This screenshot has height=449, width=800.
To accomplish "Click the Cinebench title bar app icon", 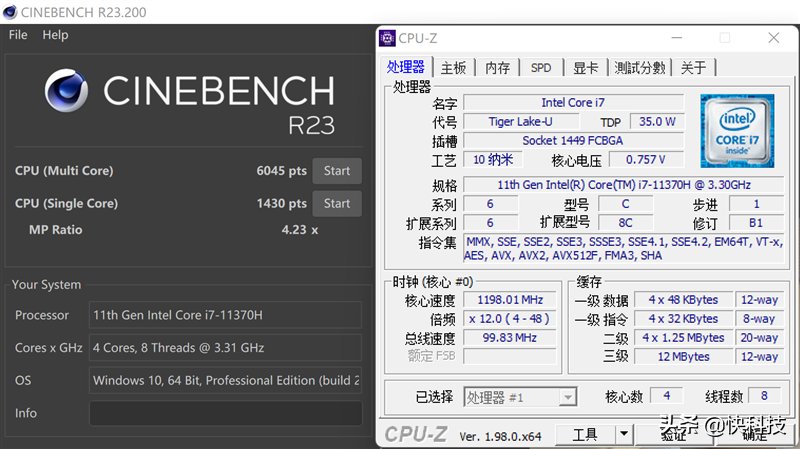I will click(9, 12).
